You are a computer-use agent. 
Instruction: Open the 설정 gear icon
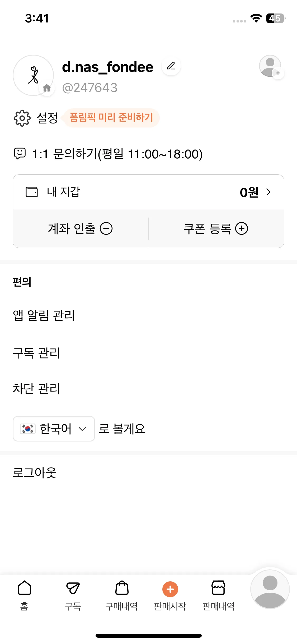[22, 118]
